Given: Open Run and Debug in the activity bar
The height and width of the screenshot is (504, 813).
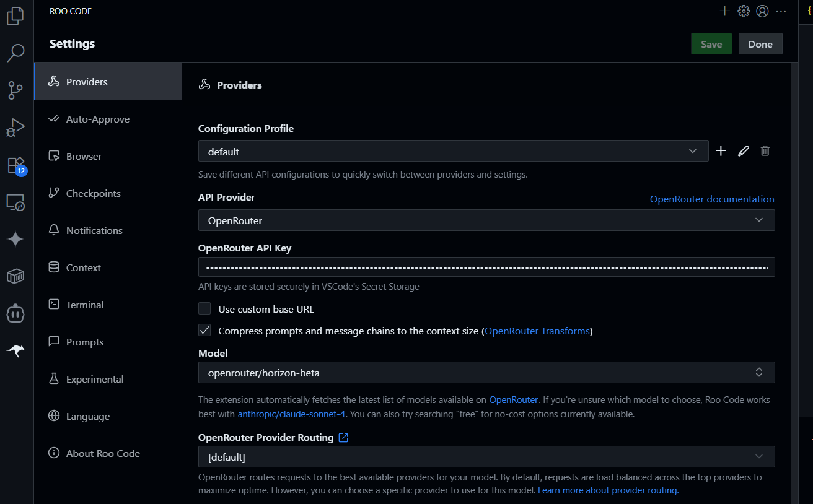Looking at the screenshot, I should tap(15, 128).
